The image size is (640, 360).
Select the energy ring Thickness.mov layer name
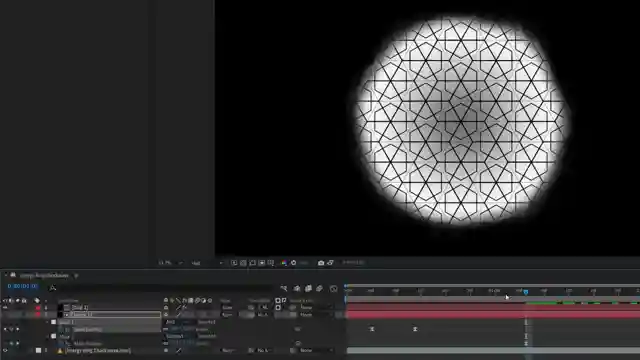coord(98,351)
